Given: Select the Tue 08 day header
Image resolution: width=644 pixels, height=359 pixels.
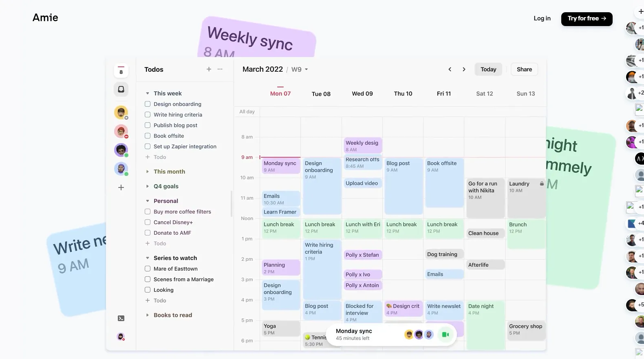Looking at the screenshot, I should 321,94.
